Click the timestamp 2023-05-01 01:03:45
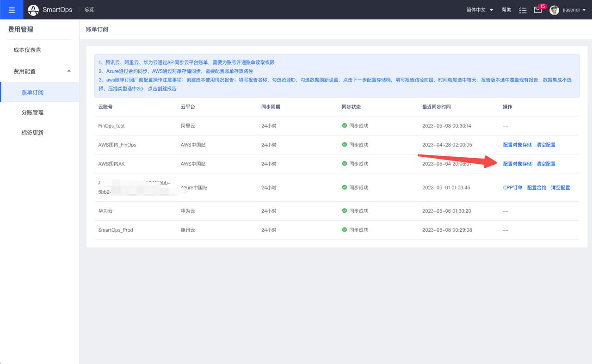The width and height of the screenshot is (592, 364). coord(446,188)
